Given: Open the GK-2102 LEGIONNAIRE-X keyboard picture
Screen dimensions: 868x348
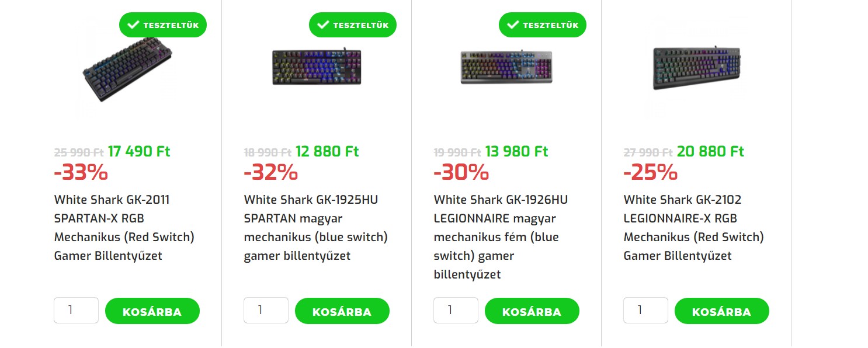Looking at the screenshot, I should click(x=696, y=68).
